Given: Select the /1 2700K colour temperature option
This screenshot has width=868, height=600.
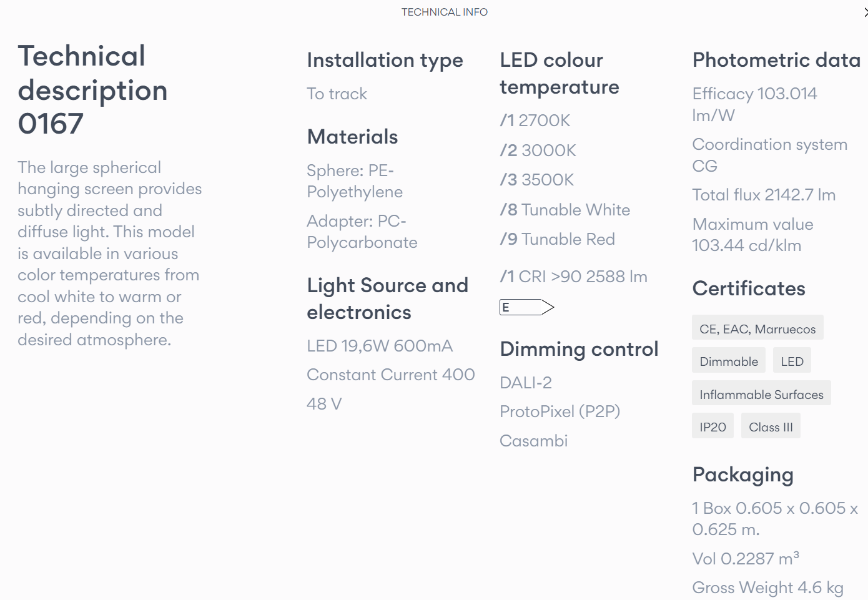Looking at the screenshot, I should point(535,120).
